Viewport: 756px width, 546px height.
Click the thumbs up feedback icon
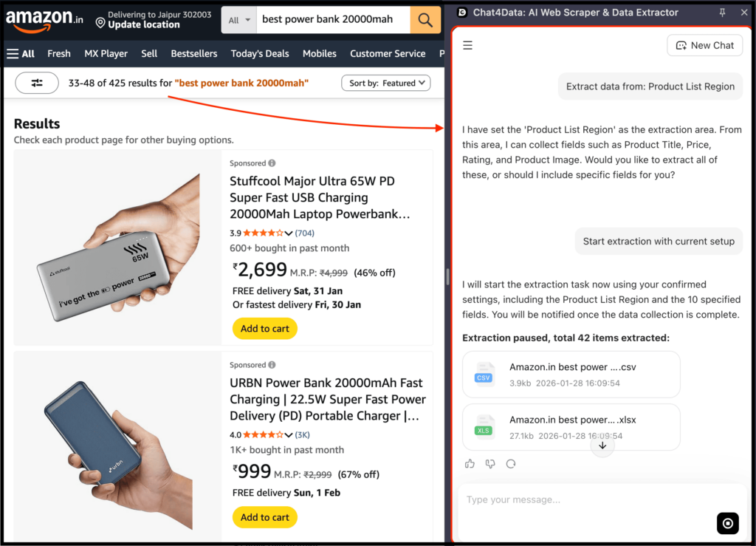click(470, 464)
